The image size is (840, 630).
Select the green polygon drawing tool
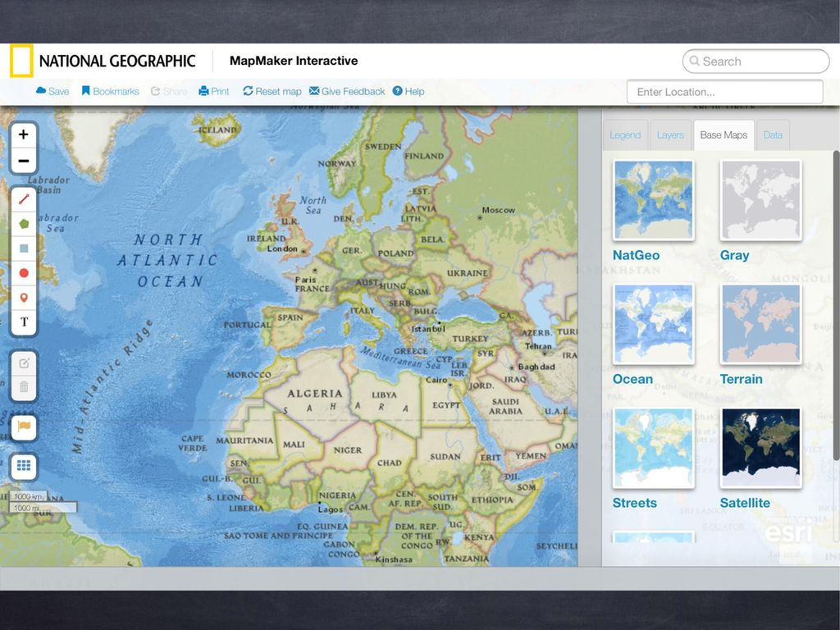[24, 224]
